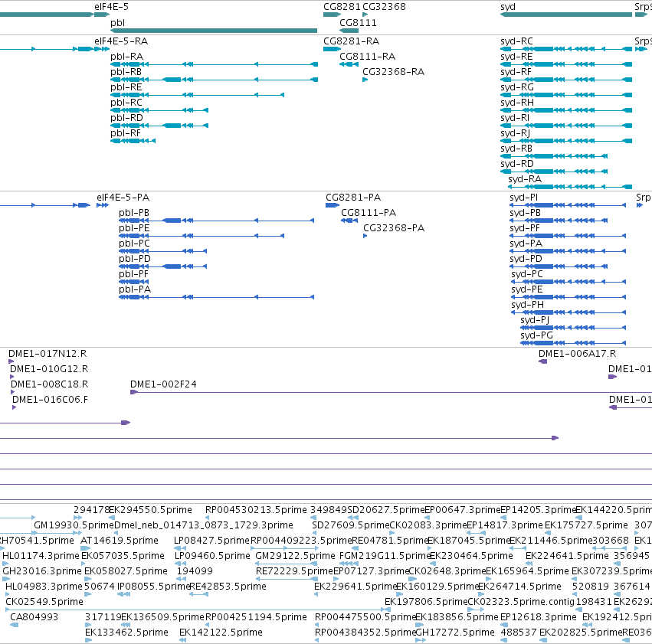Image resolution: width=652 pixels, height=644 pixels.
Task: Click protein syd-PF label
Action: [x=525, y=228]
